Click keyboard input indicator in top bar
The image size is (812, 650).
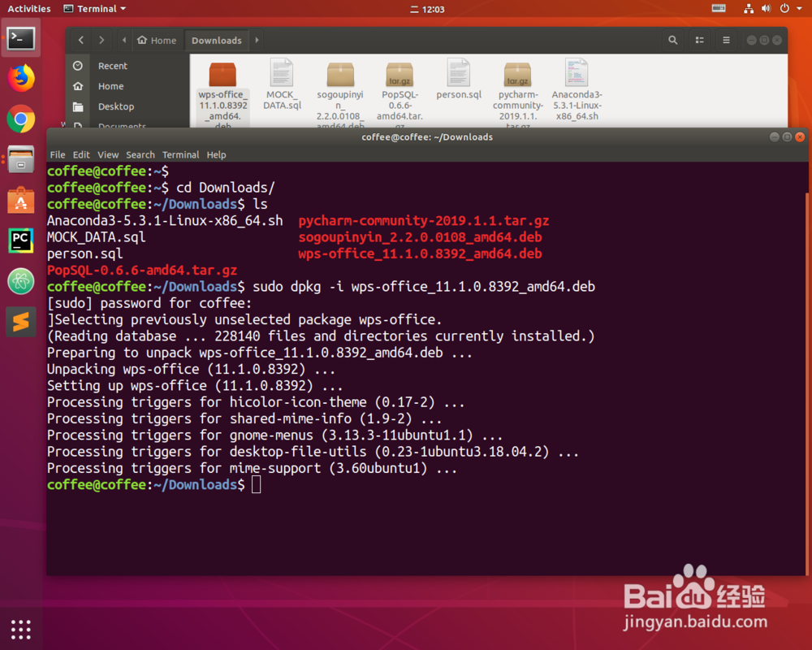[x=719, y=8]
